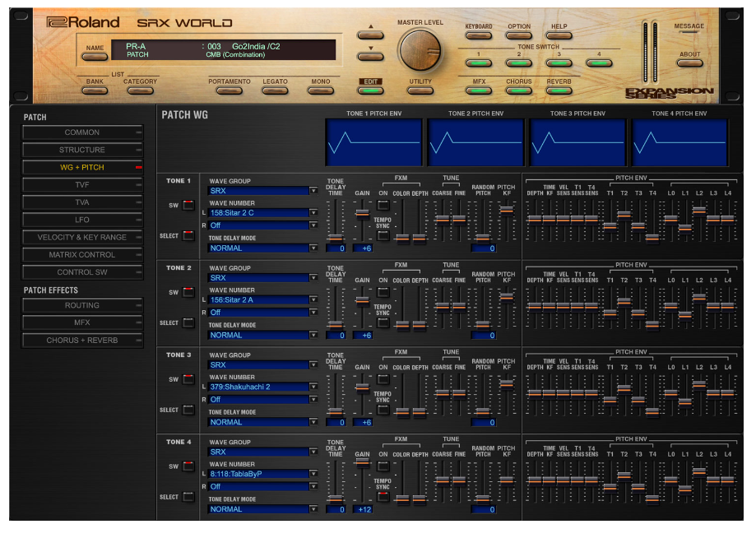Open the Tone 1 Wave Group dropdown
This screenshot has height=538, width=756.
(x=262, y=191)
